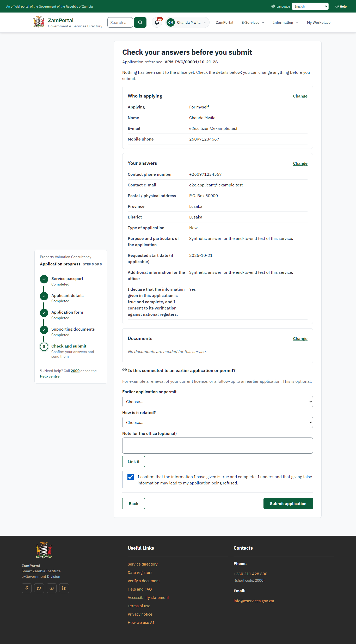Click the Applicant details completed checkmark
This screenshot has height=644, width=356.
pyautogui.click(x=44, y=296)
